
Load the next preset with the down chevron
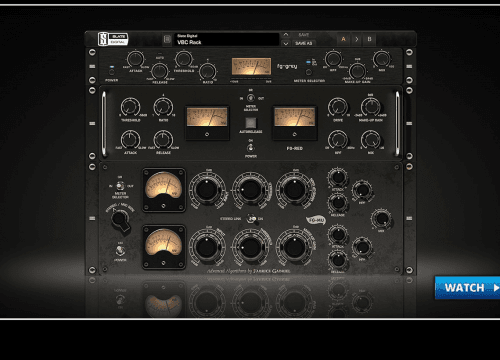tap(286, 43)
